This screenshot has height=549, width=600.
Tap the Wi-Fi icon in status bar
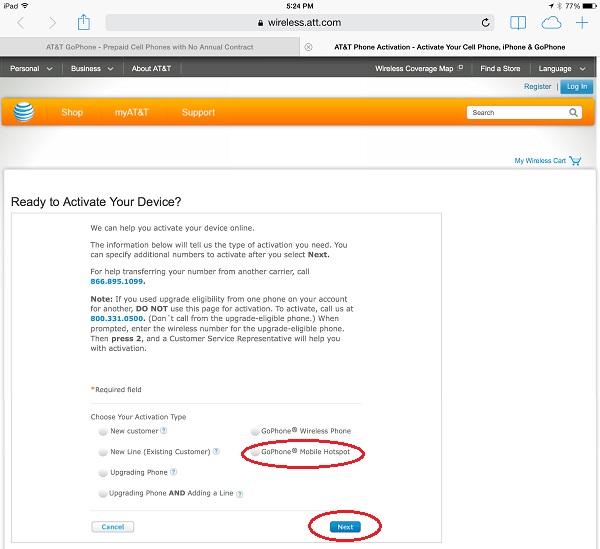coord(25,6)
